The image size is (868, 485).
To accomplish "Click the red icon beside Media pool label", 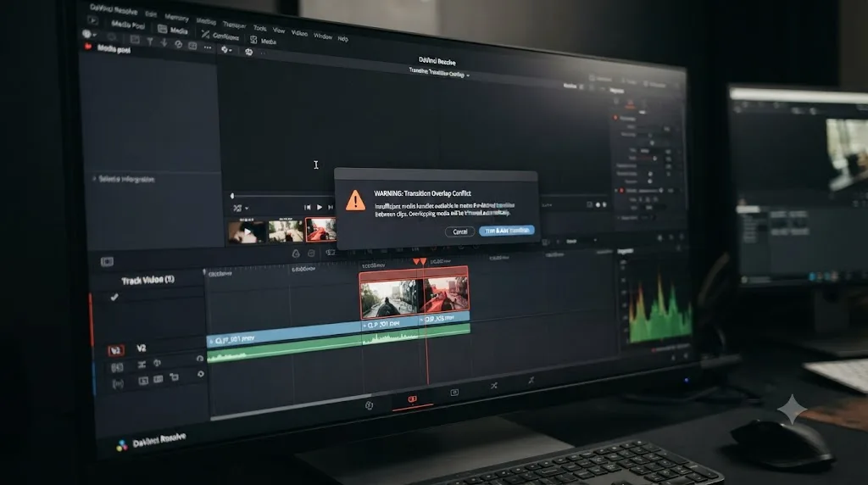I will click(x=88, y=47).
